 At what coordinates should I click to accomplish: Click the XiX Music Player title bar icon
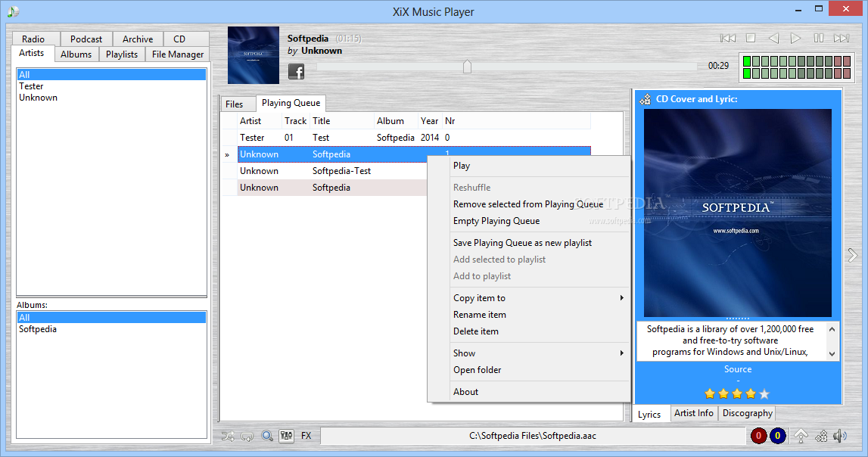point(14,11)
